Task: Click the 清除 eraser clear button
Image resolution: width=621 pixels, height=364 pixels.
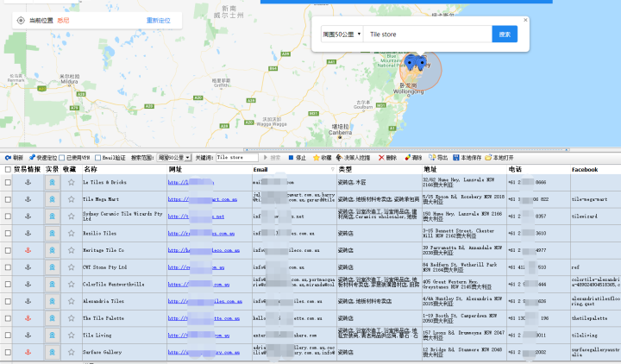Action: click(x=413, y=158)
